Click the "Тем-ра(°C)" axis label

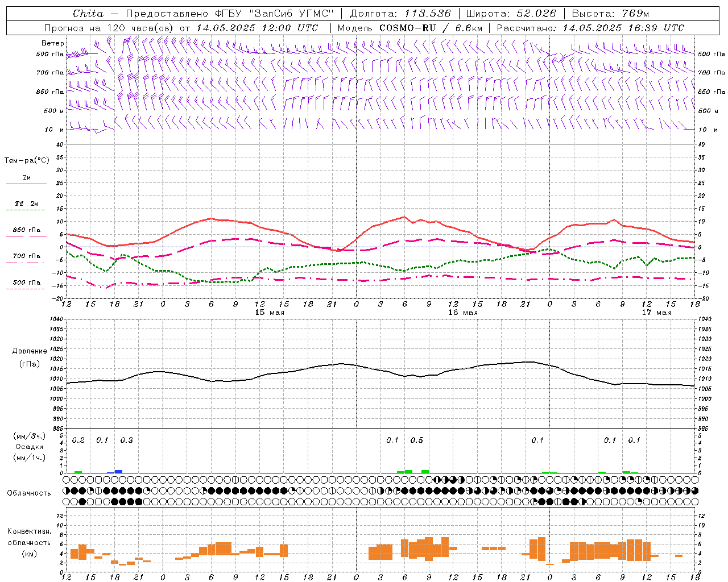click(x=27, y=161)
